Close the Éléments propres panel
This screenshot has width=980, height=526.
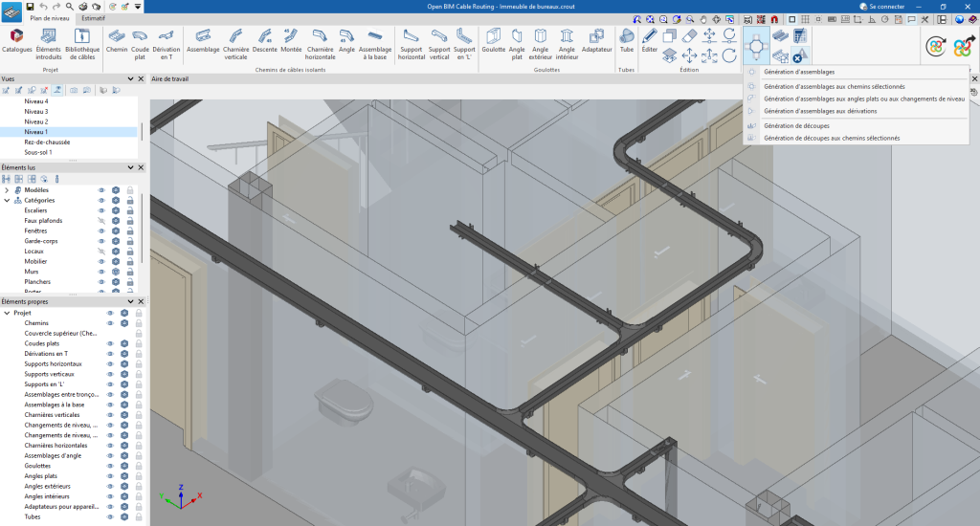pyautogui.click(x=141, y=301)
